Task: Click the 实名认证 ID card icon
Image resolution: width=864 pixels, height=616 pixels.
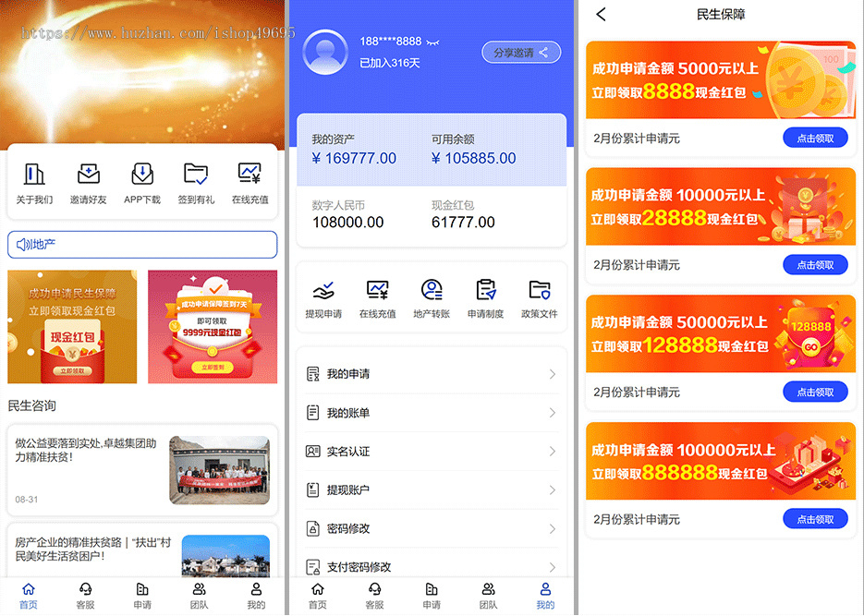Action: (312, 452)
